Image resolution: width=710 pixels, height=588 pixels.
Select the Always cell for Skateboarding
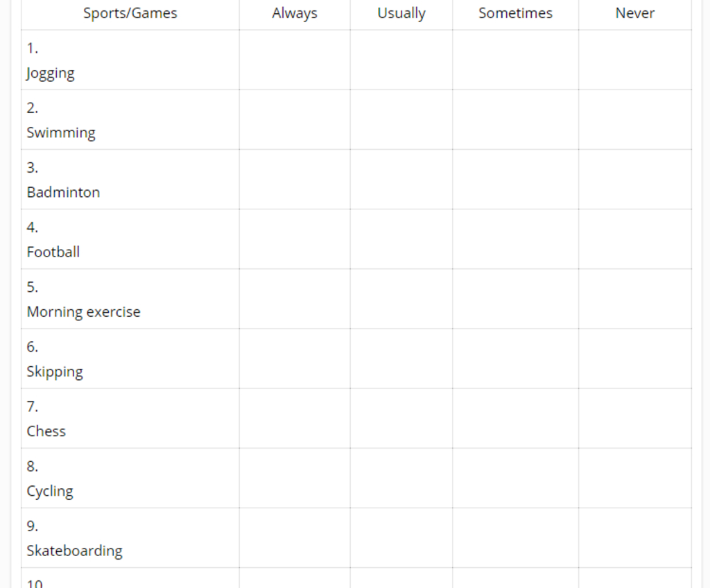[295, 537]
